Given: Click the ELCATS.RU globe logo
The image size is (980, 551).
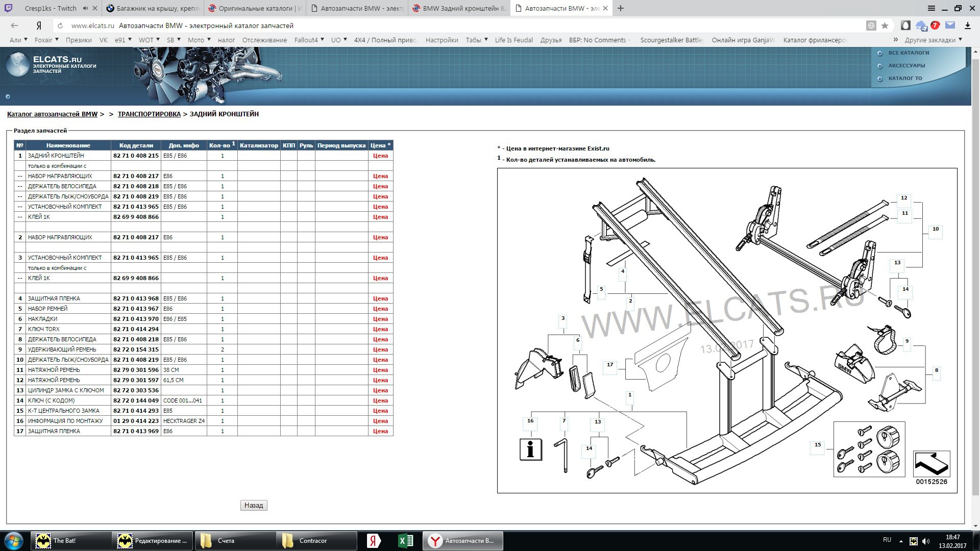Looking at the screenshot, I should coord(18,64).
